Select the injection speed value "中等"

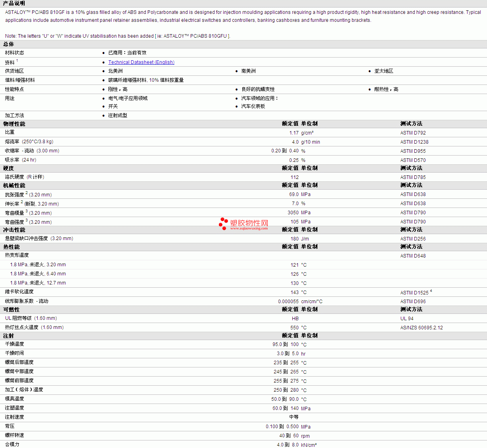pyautogui.click(x=294, y=417)
